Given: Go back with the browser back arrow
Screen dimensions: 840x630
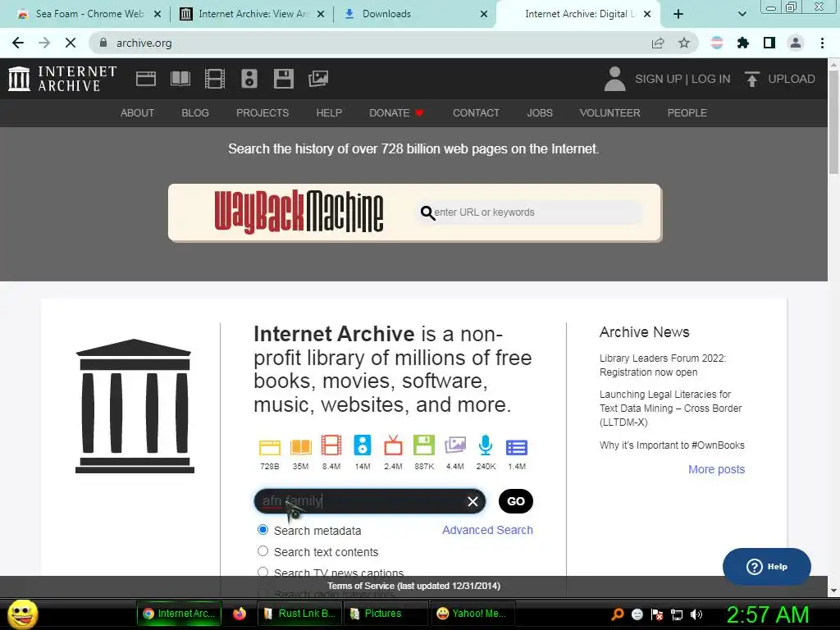Looking at the screenshot, I should (18, 43).
